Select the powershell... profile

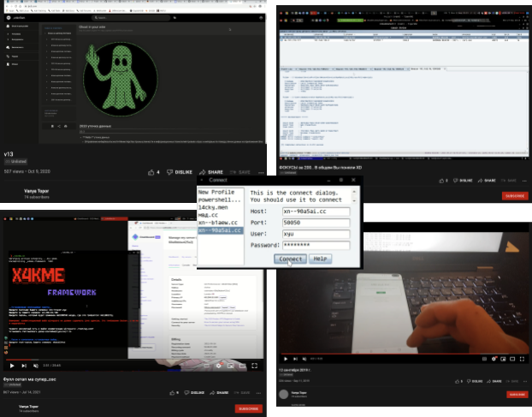[221, 200]
